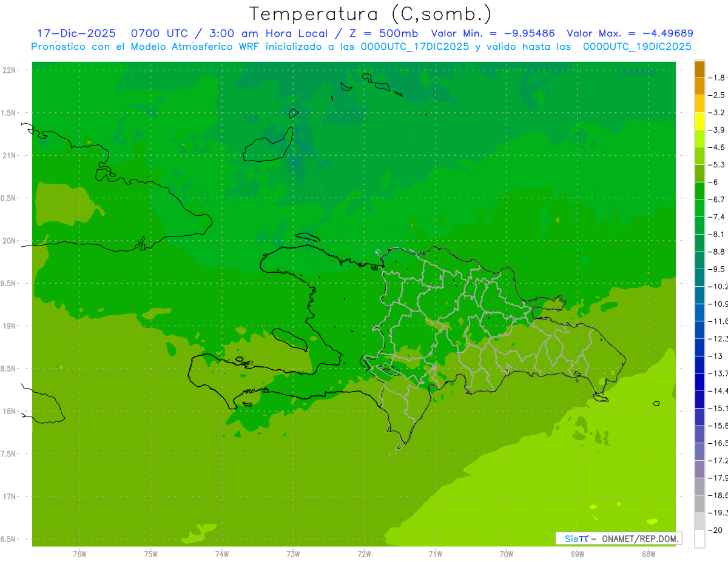The image size is (728, 562).
Task: Click the '17N' latitude axis label
Action: [x=9, y=497]
